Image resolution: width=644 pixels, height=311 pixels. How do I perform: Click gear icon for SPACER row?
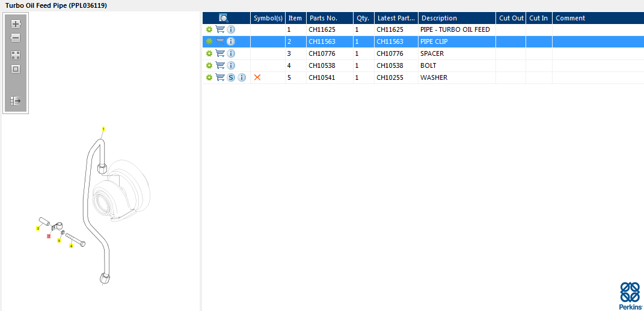point(209,53)
